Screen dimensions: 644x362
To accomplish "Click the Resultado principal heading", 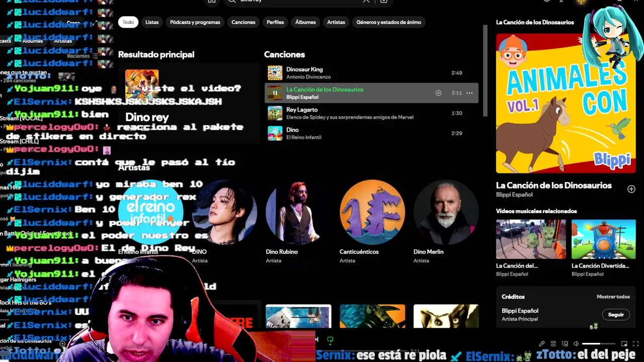I will pos(156,54).
